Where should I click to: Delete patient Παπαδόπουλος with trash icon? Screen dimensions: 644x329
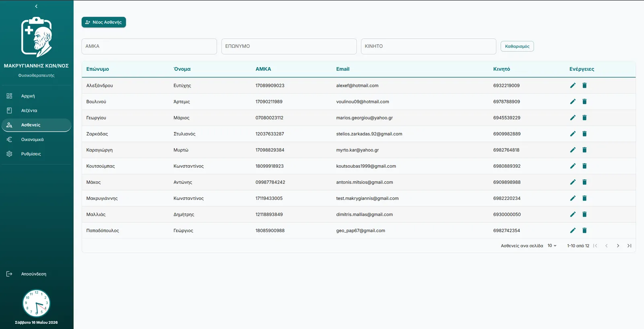tap(584, 230)
